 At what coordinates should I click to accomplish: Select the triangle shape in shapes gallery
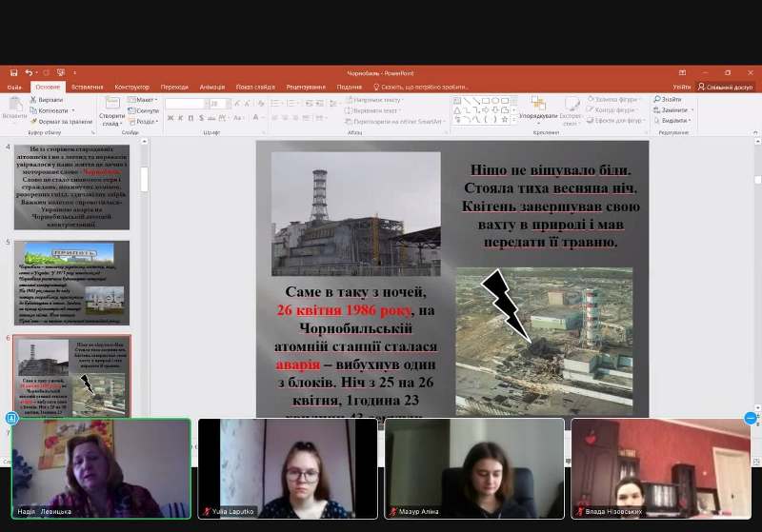[x=457, y=109]
